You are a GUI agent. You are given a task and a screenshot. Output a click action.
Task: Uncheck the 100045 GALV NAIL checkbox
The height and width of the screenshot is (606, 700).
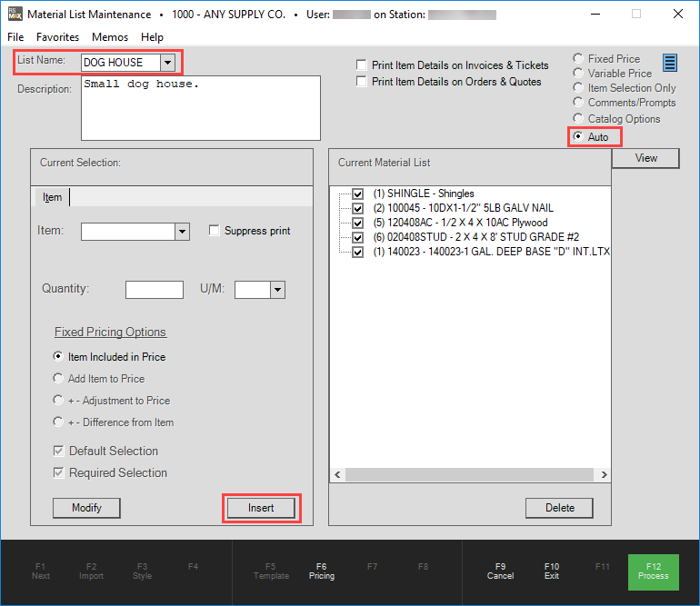point(357,208)
